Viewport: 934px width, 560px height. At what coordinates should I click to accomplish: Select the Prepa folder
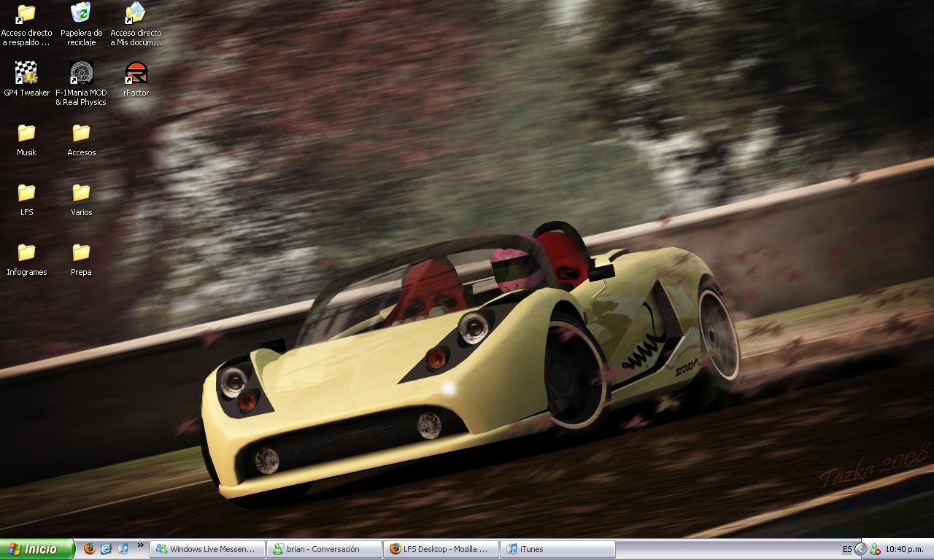[81, 259]
